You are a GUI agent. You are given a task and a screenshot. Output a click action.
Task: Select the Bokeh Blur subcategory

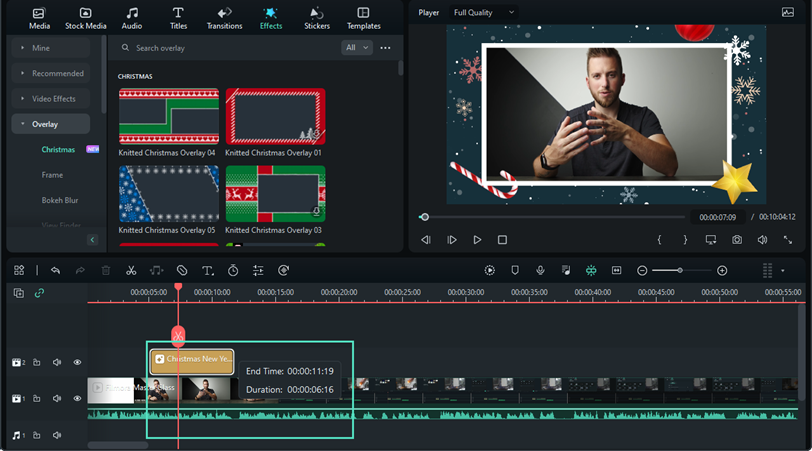tap(60, 200)
